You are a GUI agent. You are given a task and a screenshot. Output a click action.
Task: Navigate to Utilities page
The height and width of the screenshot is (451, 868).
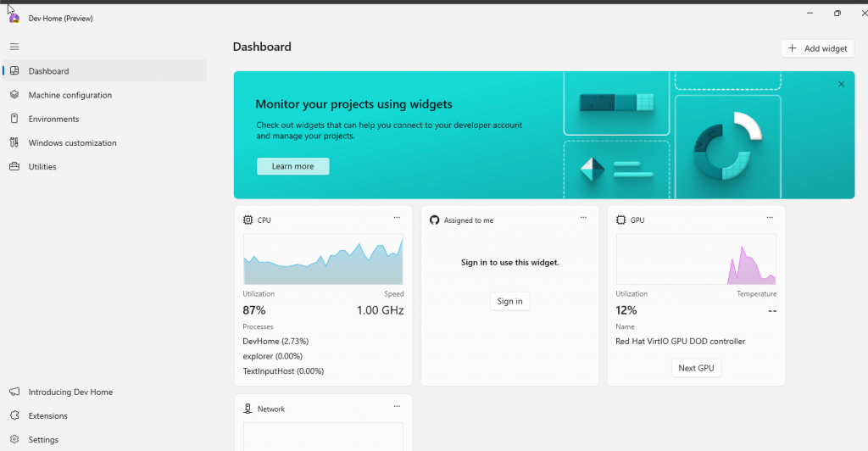105,166
